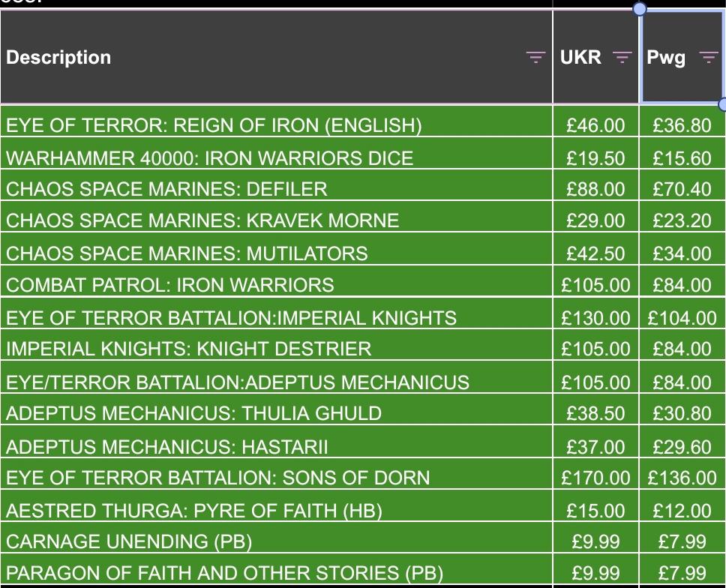Image resolution: width=726 pixels, height=588 pixels.
Task: Select AESTRED THURGA: PYRE OF FAITH cell
Action: pyautogui.click(x=194, y=511)
